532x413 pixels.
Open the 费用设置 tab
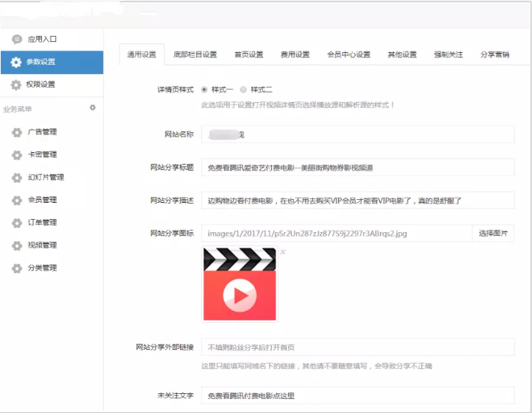pyautogui.click(x=295, y=54)
